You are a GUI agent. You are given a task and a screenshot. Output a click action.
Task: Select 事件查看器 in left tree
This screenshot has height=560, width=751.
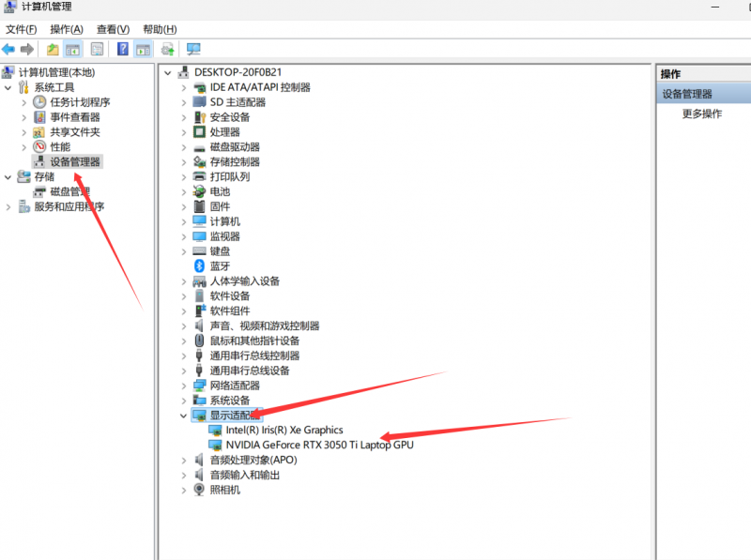click(75, 117)
